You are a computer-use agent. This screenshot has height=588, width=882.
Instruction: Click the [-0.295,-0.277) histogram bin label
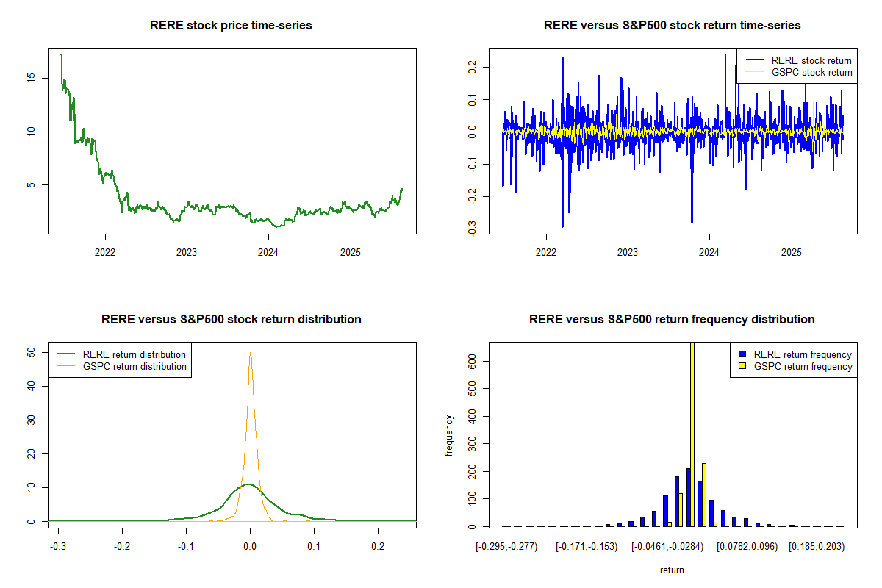click(507, 548)
